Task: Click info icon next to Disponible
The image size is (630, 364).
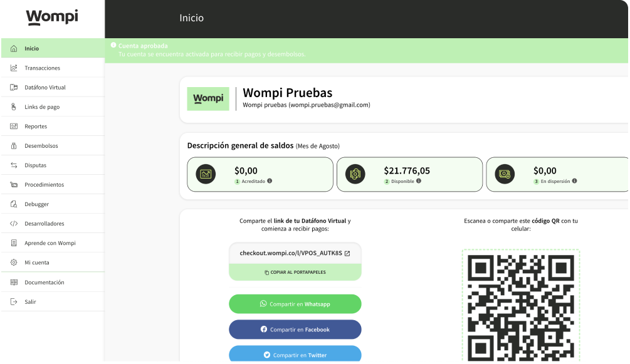Action: tap(419, 181)
